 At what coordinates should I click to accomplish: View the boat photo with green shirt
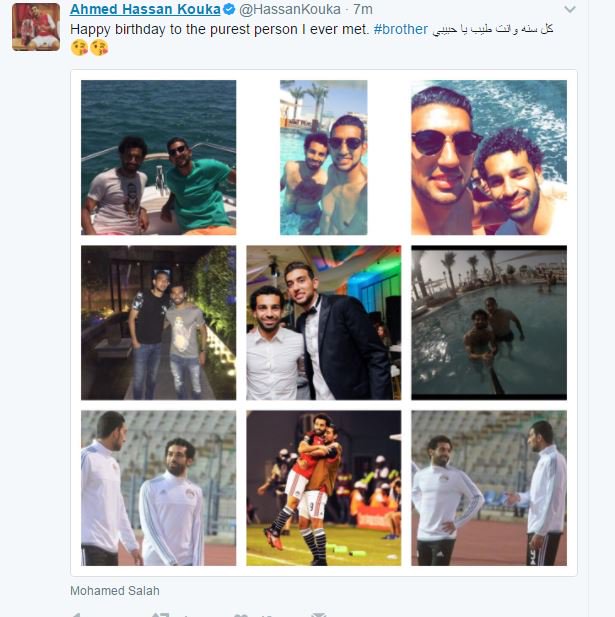point(159,157)
